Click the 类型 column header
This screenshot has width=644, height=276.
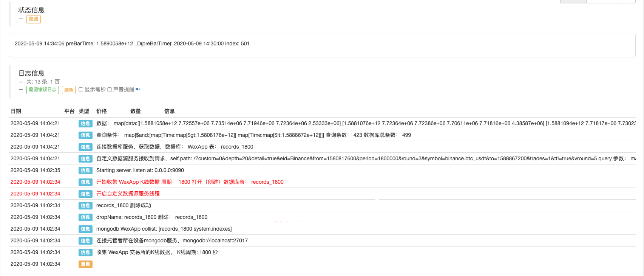[84, 111]
